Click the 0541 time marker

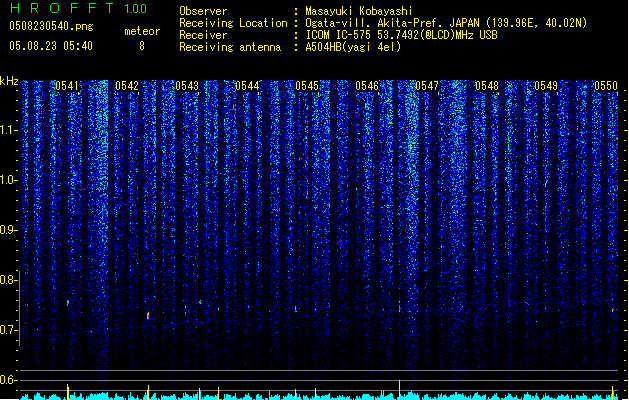(67, 86)
